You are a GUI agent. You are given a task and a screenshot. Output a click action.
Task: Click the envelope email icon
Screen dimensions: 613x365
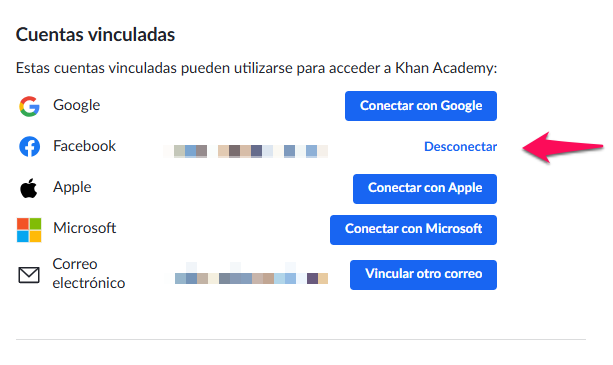29,275
